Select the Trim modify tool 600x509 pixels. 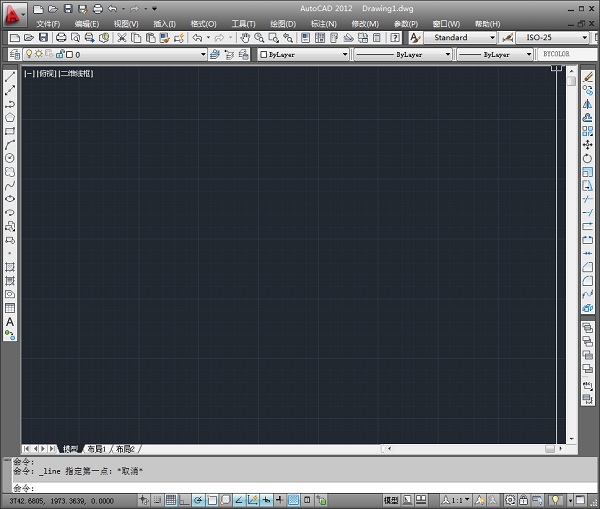coord(587,199)
